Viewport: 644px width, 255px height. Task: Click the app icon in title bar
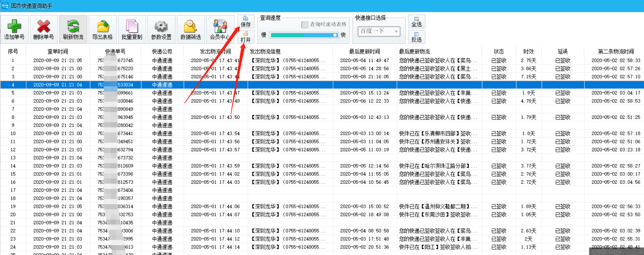[5, 6]
